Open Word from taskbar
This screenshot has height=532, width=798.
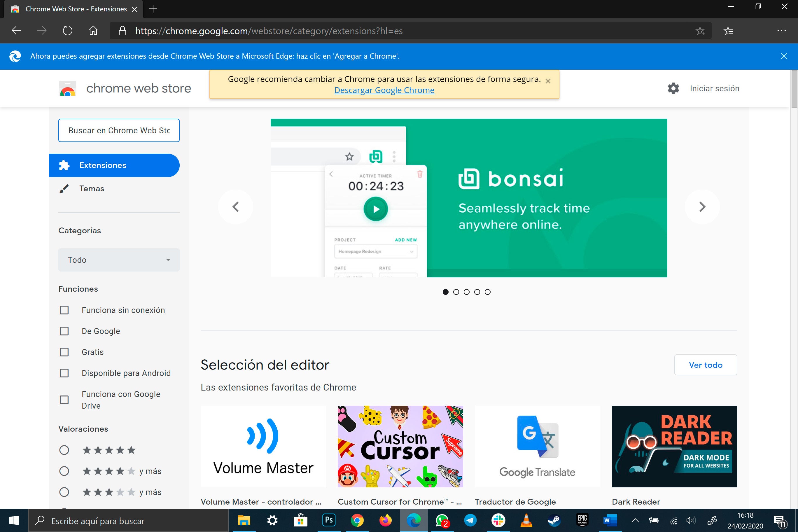tap(610, 520)
